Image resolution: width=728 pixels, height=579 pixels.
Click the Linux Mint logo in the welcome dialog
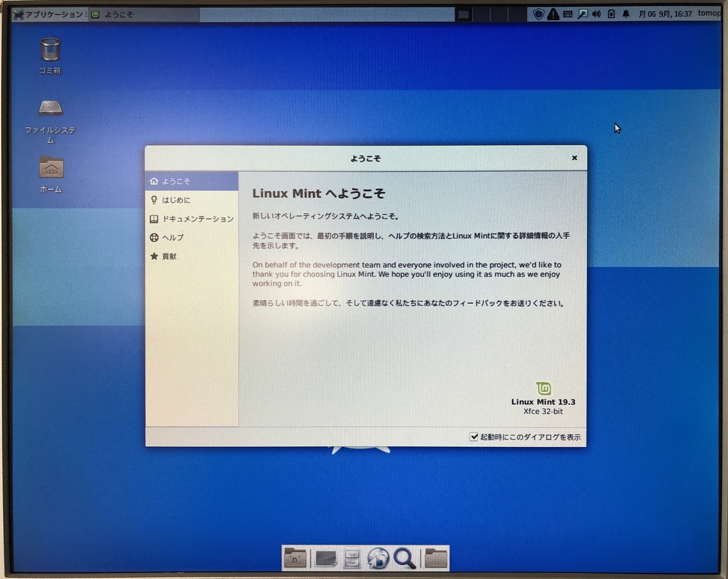[544, 389]
